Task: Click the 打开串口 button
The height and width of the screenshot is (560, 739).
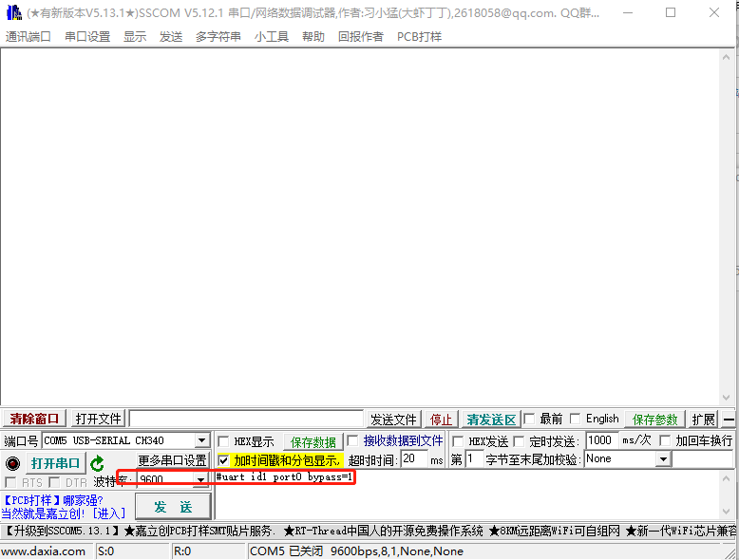Action: pos(55,463)
